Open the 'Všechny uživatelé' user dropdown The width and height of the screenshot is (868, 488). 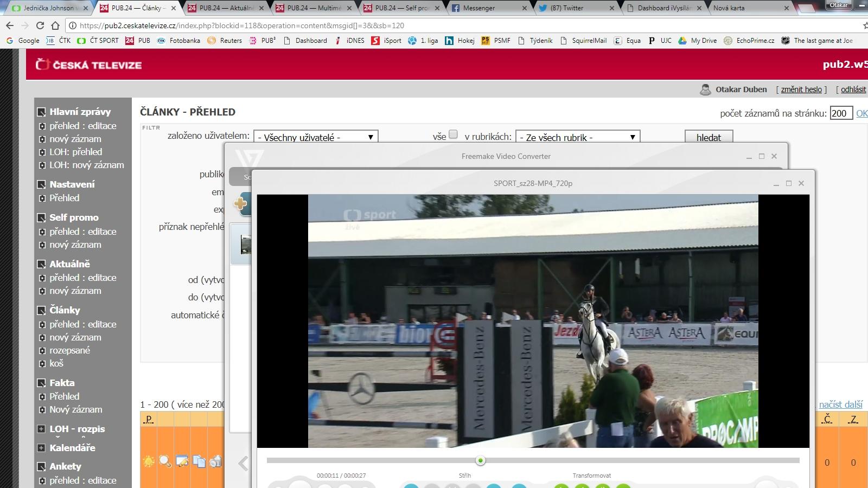point(316,137)
